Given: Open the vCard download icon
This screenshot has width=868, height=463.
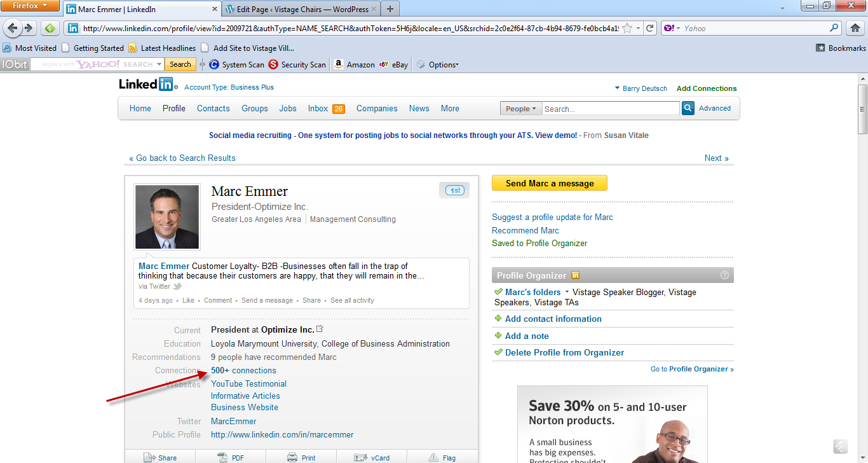Looking at the screenshot, I should point(361,457).
